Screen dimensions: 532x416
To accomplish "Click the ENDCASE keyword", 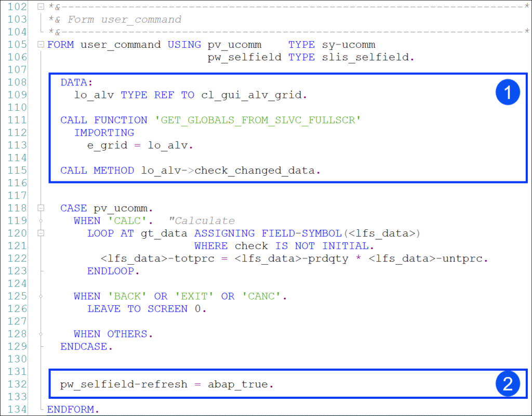I will [84, 346].
